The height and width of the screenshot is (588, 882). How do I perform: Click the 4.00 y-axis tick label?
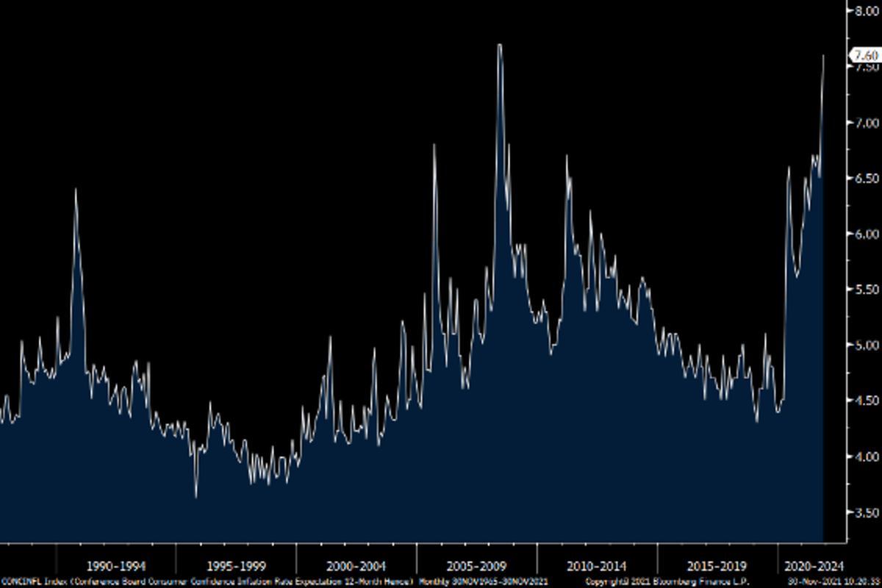pyautogui.click(x=865, y=456)
